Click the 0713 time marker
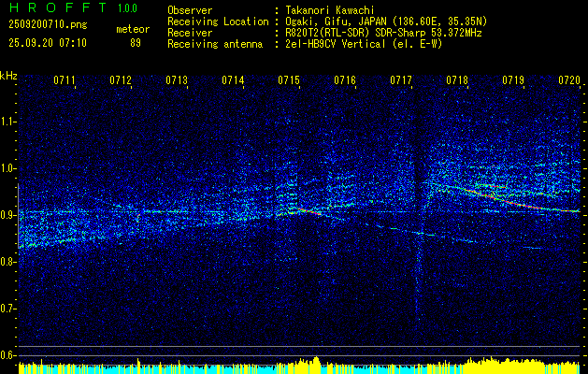This screenshot has height=374, width=588. [177, 80]
